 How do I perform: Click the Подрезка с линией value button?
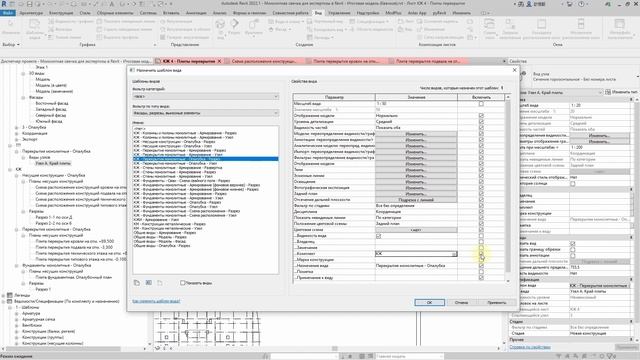(416, 200)
